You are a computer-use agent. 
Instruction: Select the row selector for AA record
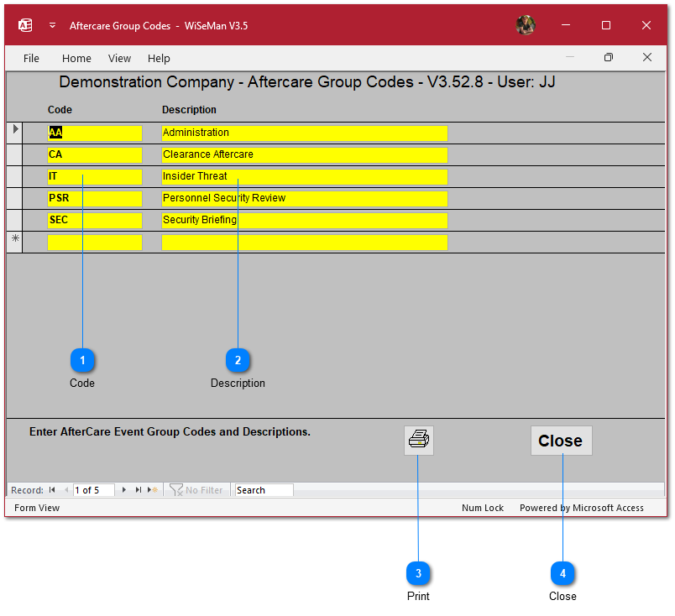coord(14,132)
